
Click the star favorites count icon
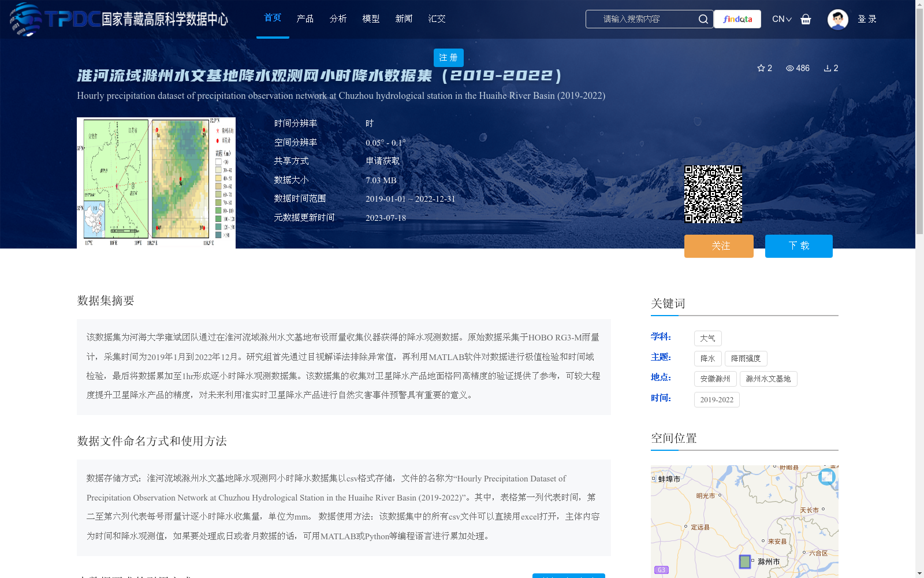pos(761,68)
